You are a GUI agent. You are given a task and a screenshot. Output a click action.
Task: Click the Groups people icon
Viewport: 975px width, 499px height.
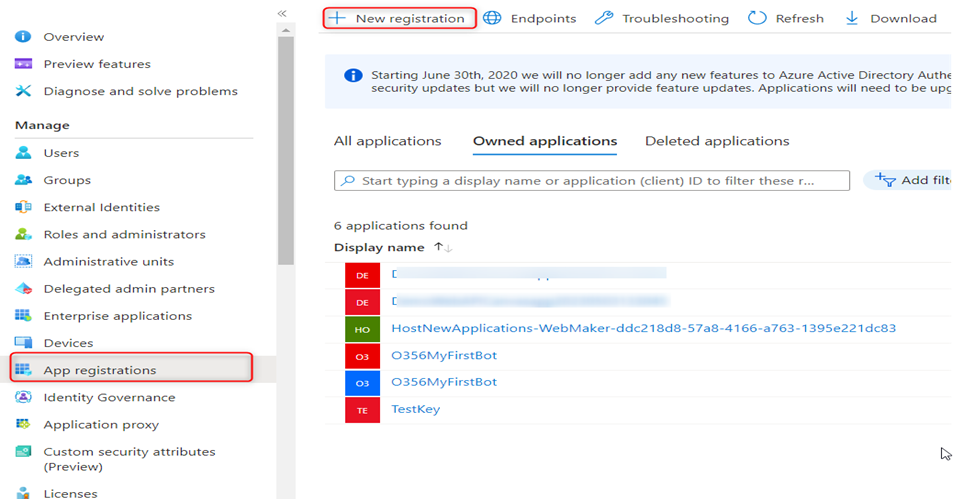tap(23, 180)
